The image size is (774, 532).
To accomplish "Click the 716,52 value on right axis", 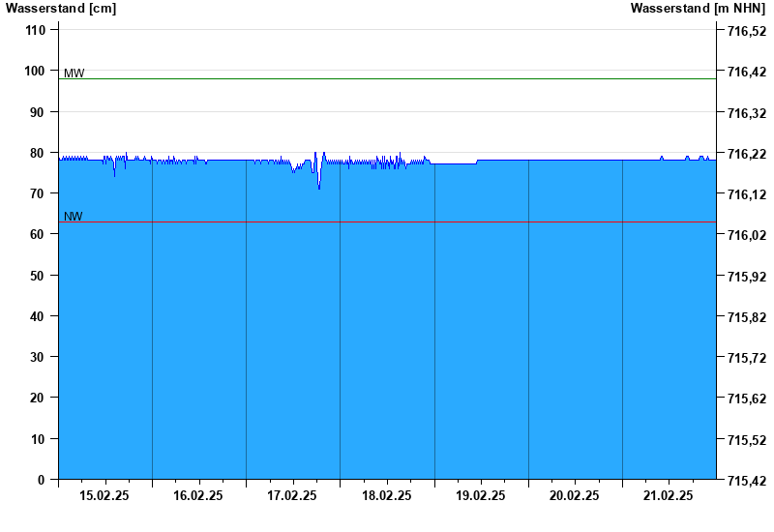I will 747,31.
